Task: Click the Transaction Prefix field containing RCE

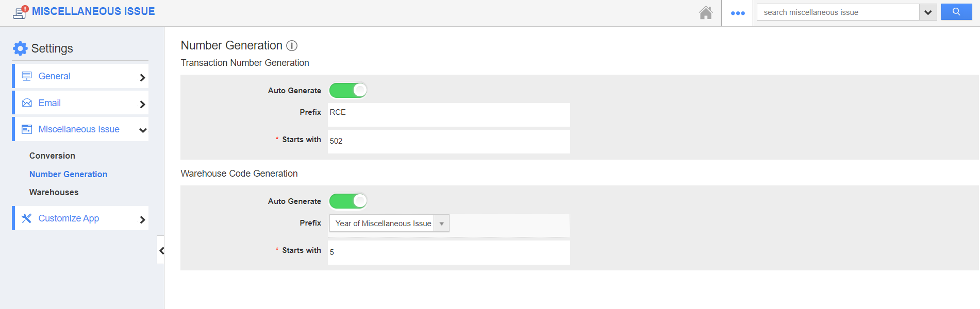Action: click(449, 114)
